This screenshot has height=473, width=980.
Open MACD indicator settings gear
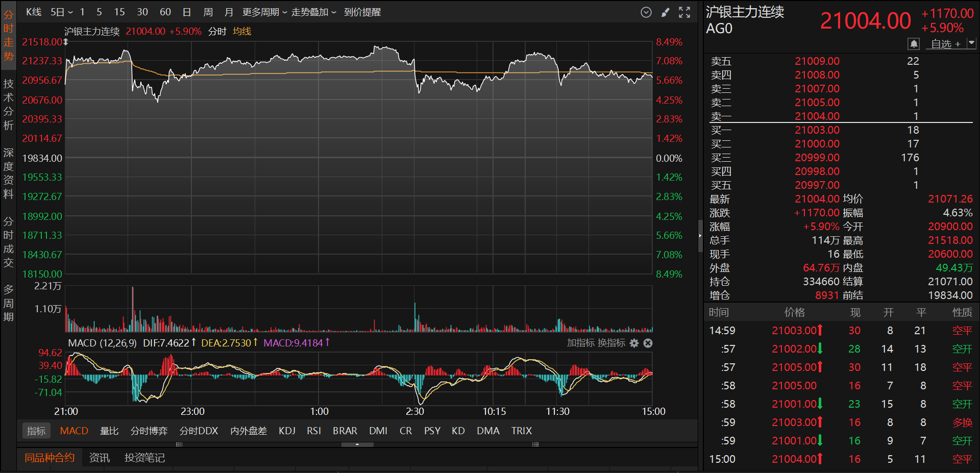pos(634,343)
